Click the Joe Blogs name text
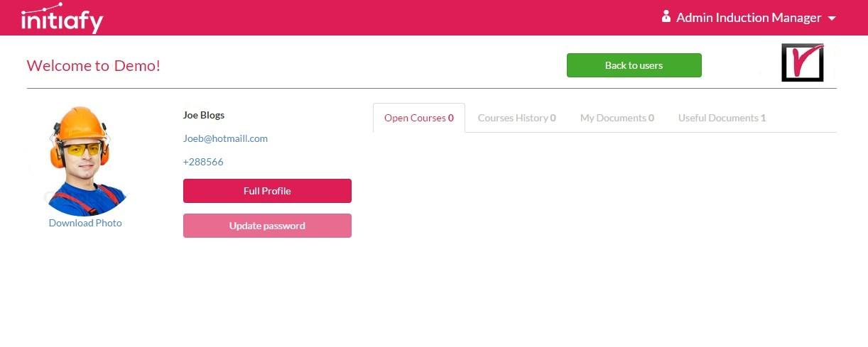 (x=204, y=115)
